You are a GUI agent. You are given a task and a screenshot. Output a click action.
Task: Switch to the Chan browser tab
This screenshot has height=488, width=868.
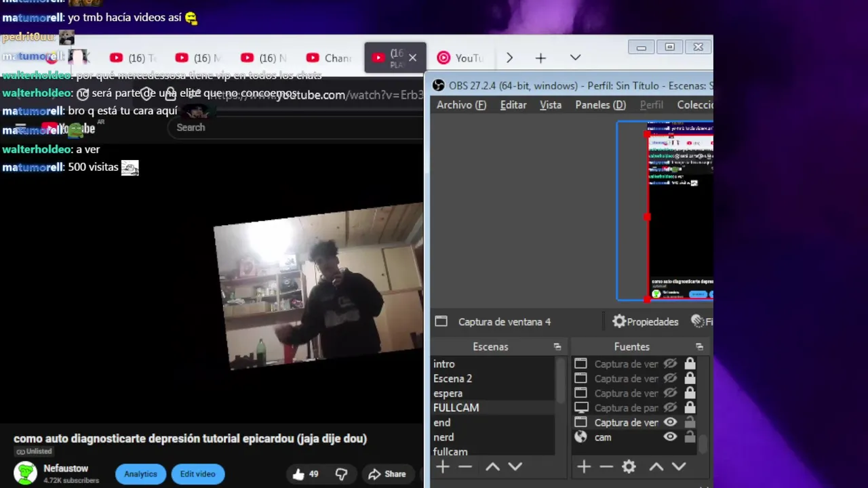pyautogui.click(x=329, y=58)
